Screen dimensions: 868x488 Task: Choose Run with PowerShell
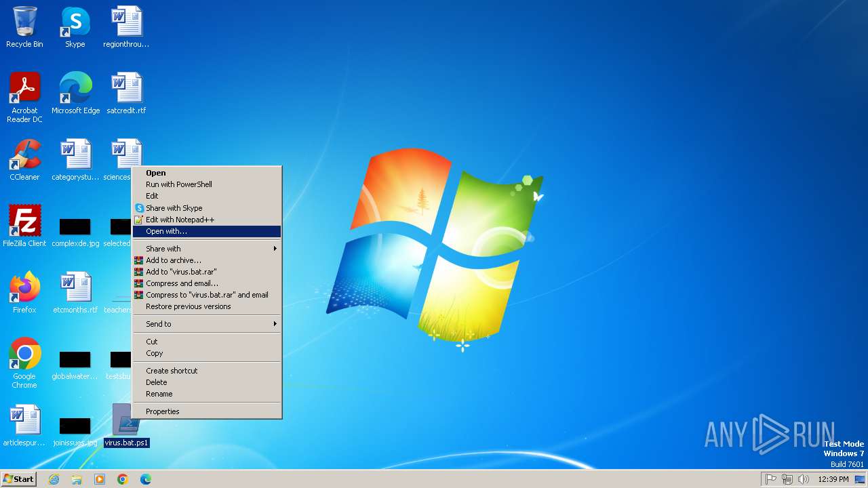tap(207, 184)
